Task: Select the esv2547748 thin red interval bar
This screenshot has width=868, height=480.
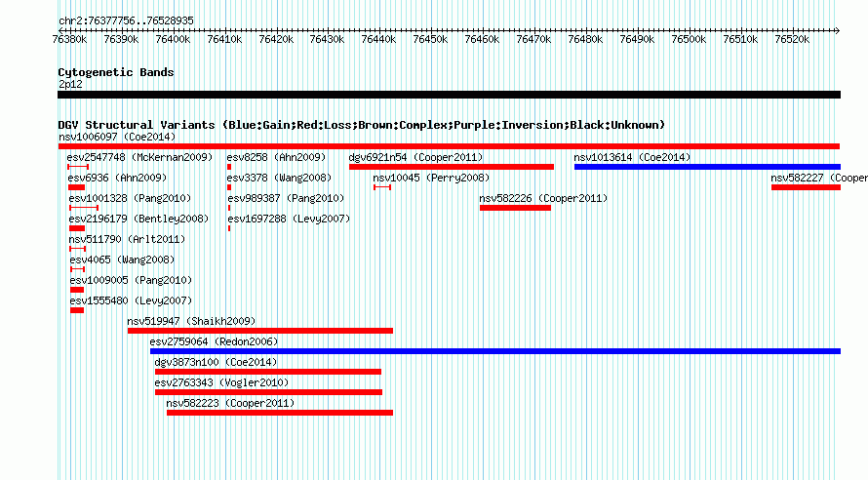Action: click(78, 167)
